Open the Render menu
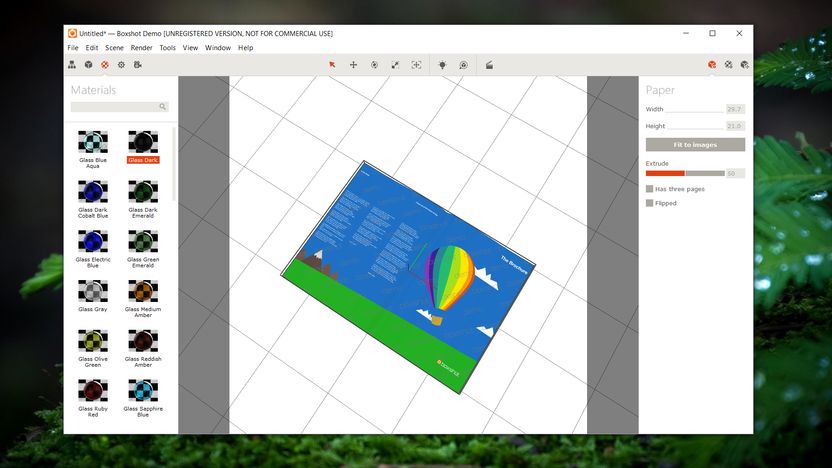 [142, 48]
